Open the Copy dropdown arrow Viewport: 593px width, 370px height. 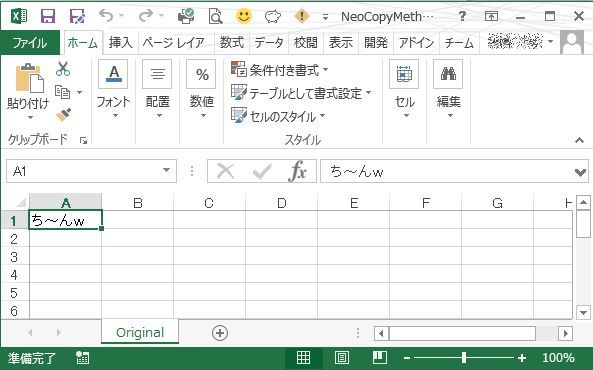[x=79, y=92]
